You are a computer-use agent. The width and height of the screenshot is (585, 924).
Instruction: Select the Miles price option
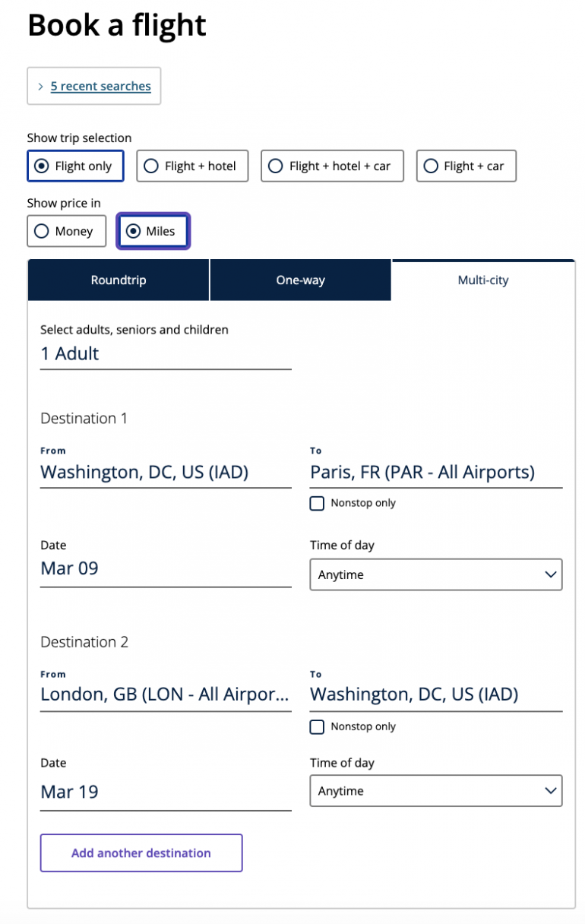pos(153,231)
